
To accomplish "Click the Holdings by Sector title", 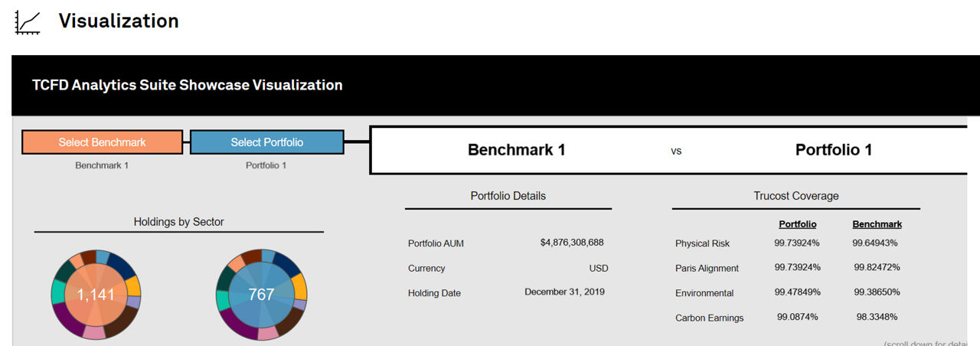I will 178,222.
